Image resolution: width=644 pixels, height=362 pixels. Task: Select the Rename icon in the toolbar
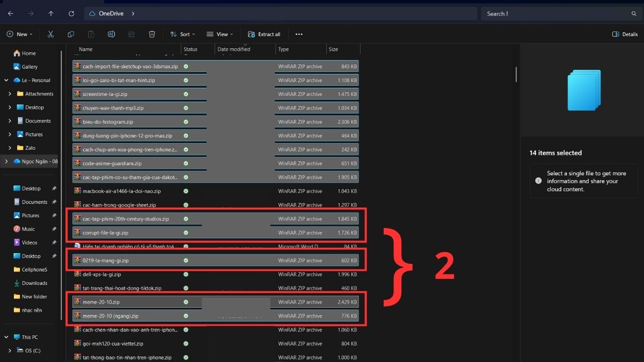[111, 34]
